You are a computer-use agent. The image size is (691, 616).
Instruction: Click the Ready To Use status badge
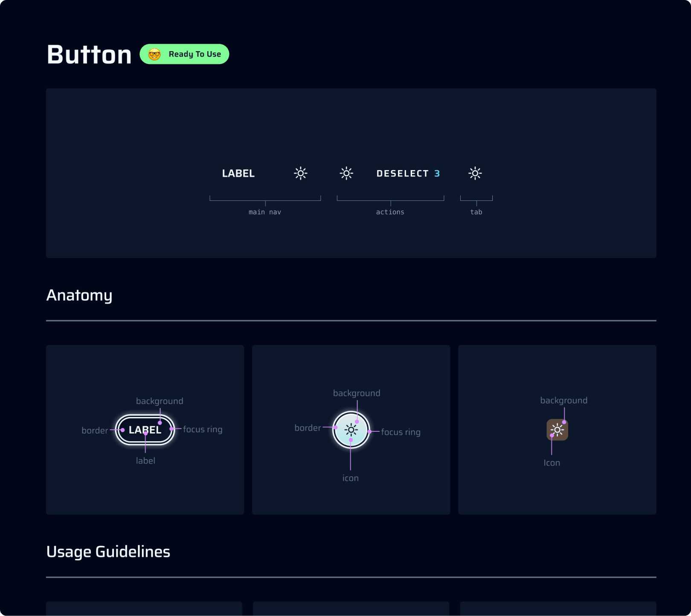[184, 54]
